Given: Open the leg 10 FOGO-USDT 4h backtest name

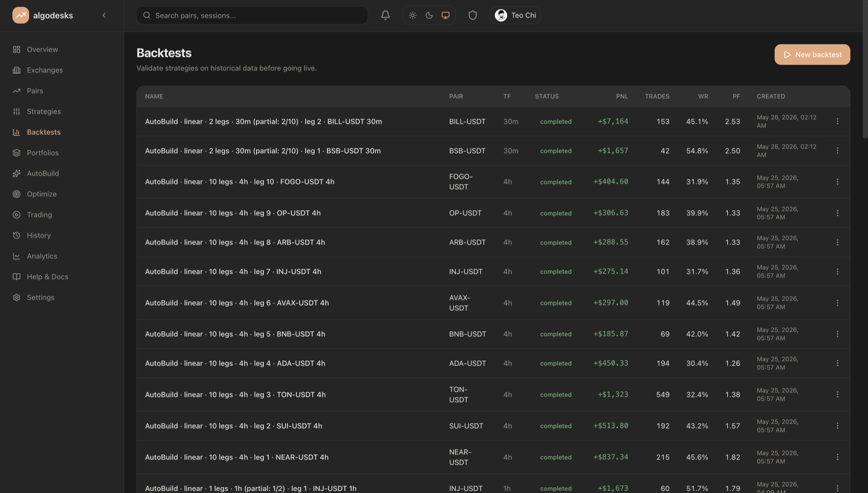Looking at the screenshot, I should [x=240, y=182].
